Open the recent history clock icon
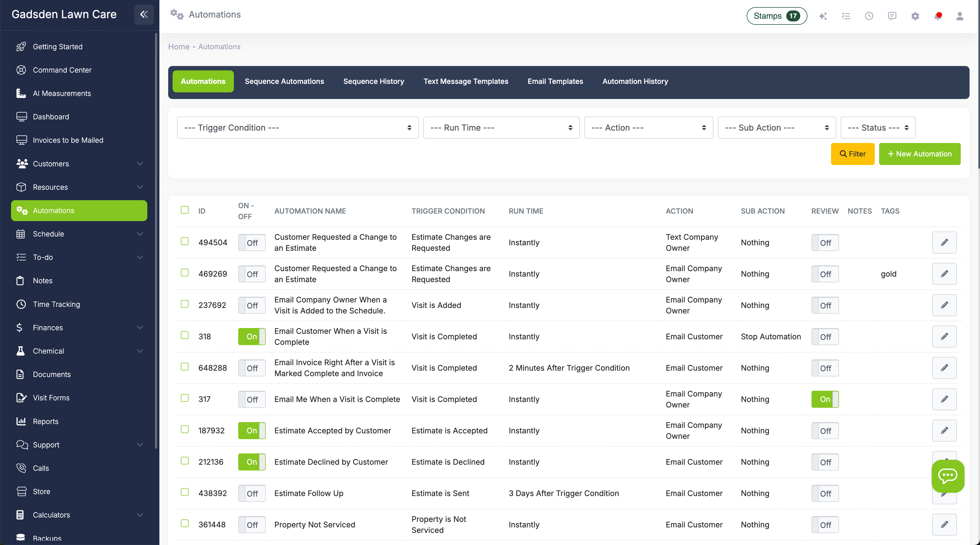The image size is (980, 545). pyautogui.click(x=869, y=16)
